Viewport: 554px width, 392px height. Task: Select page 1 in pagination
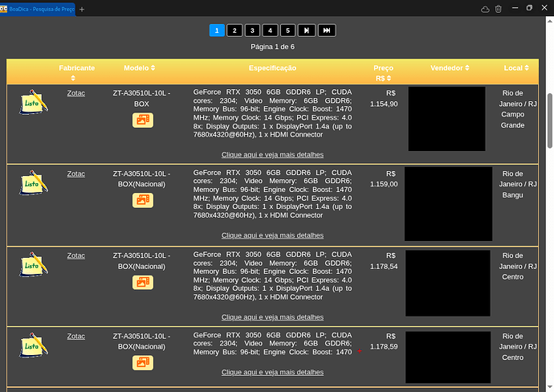point(217,31)
